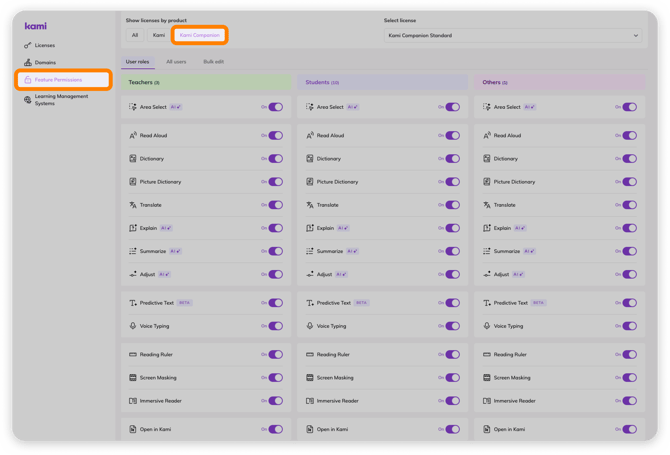Disable Open in Kami for Teachers
This screenshot has height=455, width=670.
[x=276, y=429]
